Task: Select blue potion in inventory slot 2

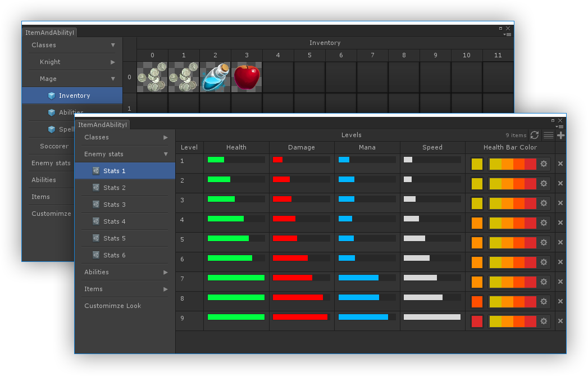Action: [x=215, y=77]
